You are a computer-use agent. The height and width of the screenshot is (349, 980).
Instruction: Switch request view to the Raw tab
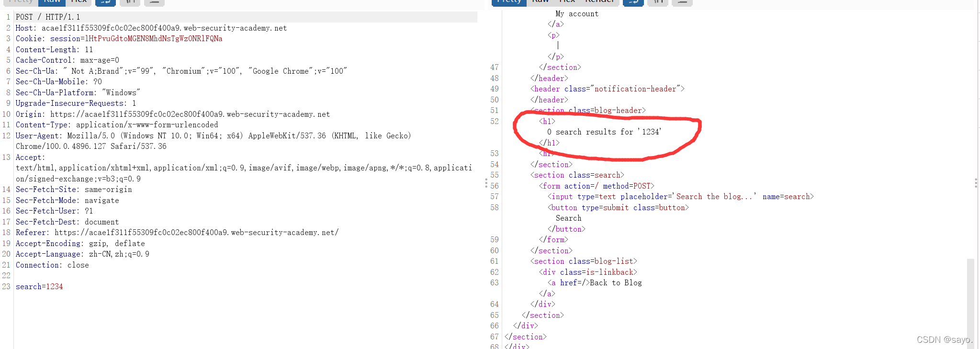pyautogui.click(x=52, y=2)
